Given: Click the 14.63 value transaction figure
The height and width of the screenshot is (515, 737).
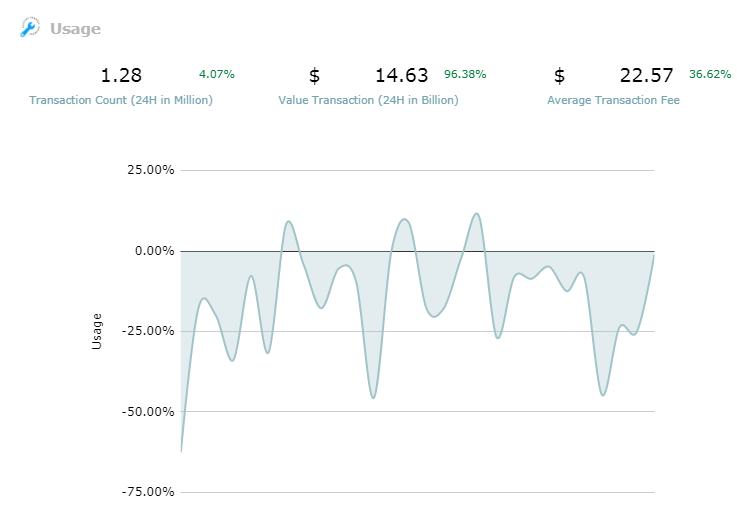Looking at the screenshot, I should tap(402, 75).
